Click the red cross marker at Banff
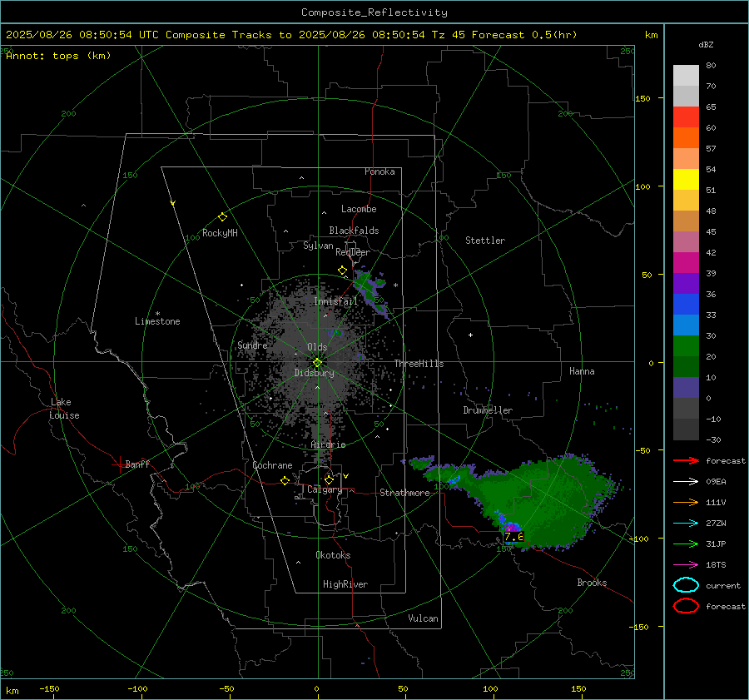The width and height of the screenshot is (749, 700). (x=119, y=464)
